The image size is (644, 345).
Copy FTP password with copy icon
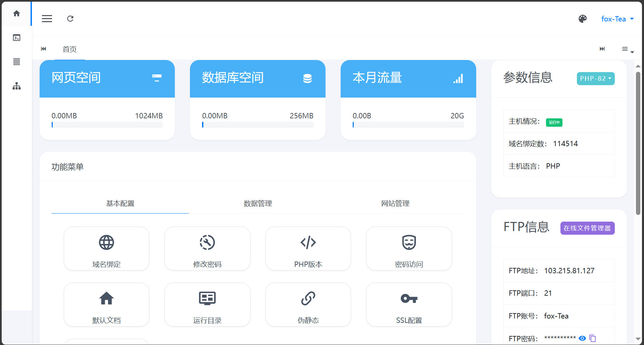coord(593,338)
